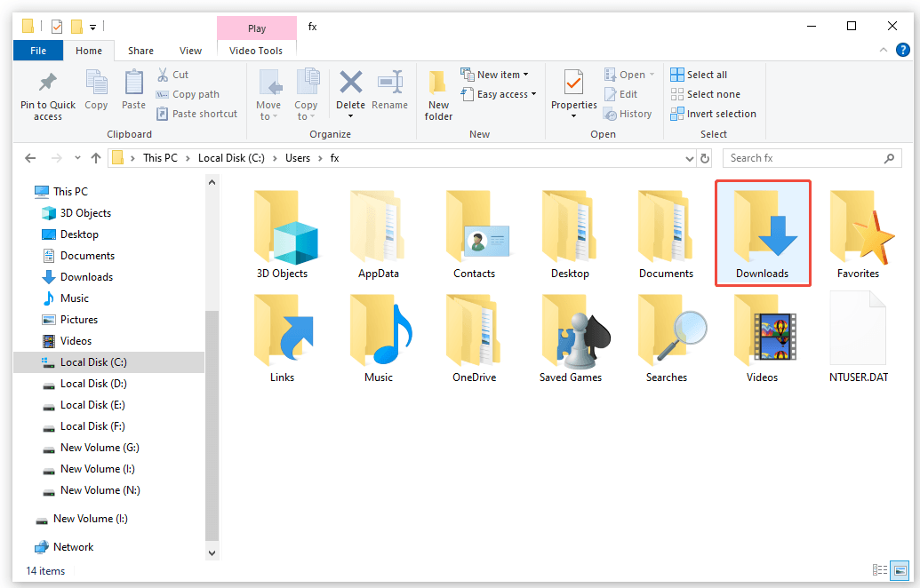Image resolution: width=920 pixels, height=588 pixels.
Task: Click the refresh icon in the address bar
Action: (x=704, y=157)
